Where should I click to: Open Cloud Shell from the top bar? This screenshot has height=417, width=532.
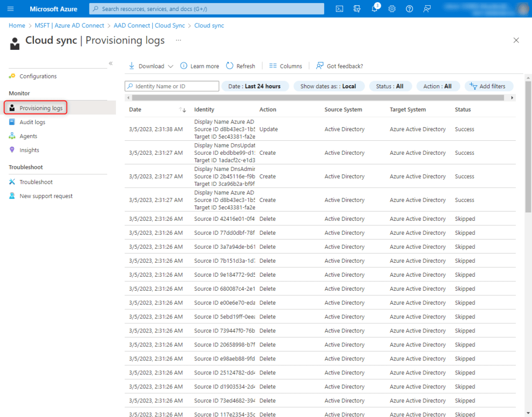(339, 8)
